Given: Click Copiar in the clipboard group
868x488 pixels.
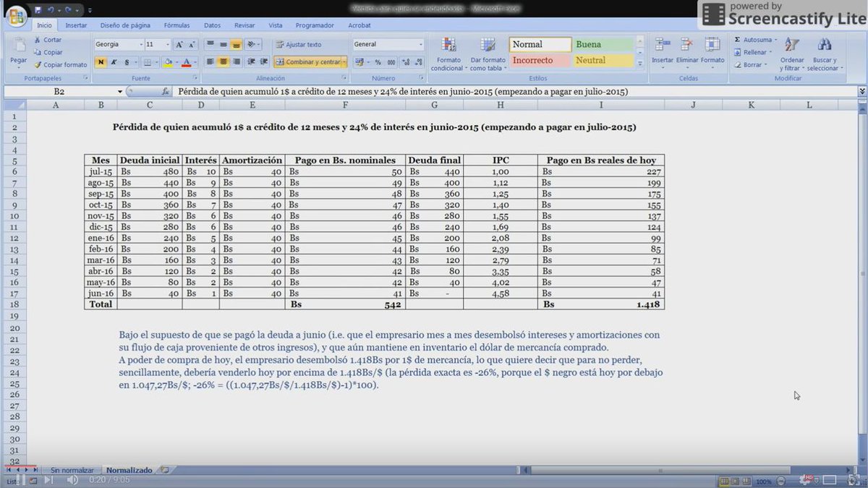Looking at the screenshot, I should coord(48,52).
